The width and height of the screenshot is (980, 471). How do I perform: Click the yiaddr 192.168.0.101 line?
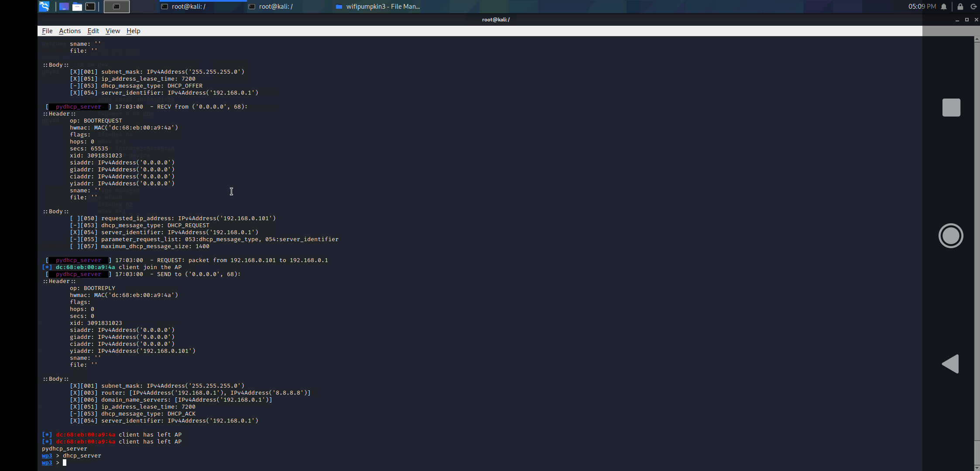point(133,351)
